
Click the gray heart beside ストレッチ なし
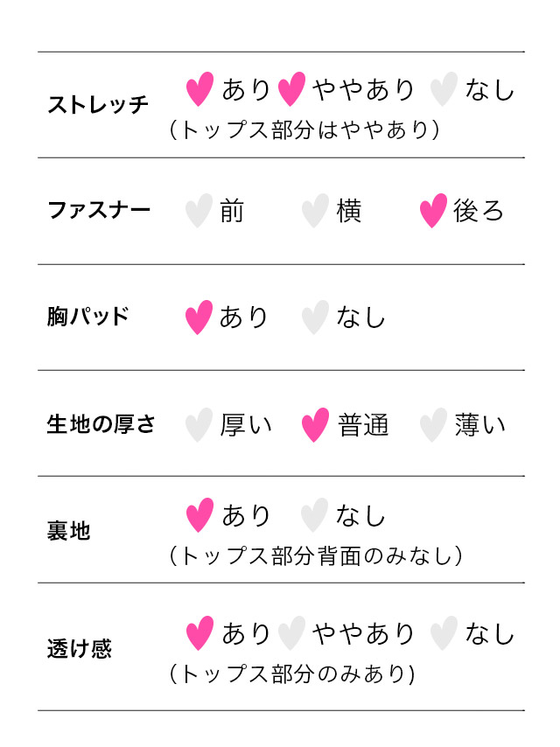click(444, 89)
